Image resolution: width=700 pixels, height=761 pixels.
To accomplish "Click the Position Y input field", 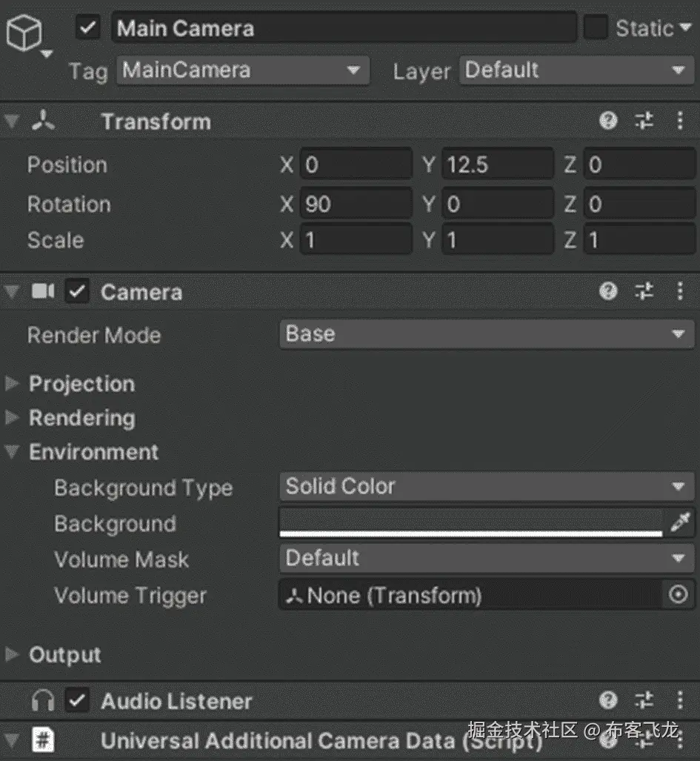I will pyautogui.click(x=498, y=165).
